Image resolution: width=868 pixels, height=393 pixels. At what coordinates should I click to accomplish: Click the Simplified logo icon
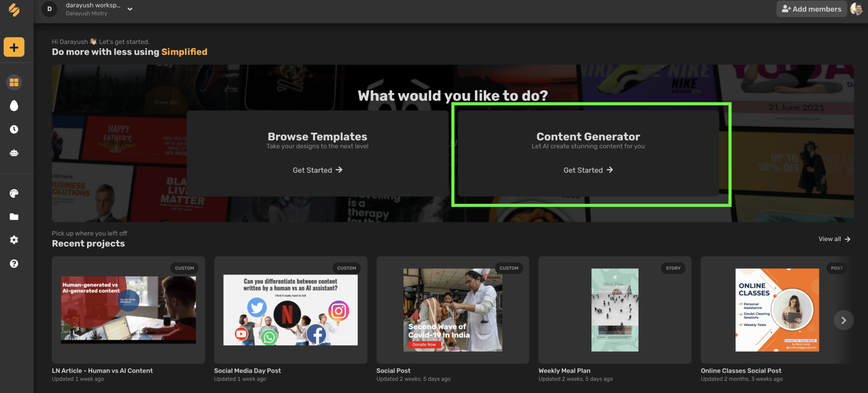[x=14, y=10]
